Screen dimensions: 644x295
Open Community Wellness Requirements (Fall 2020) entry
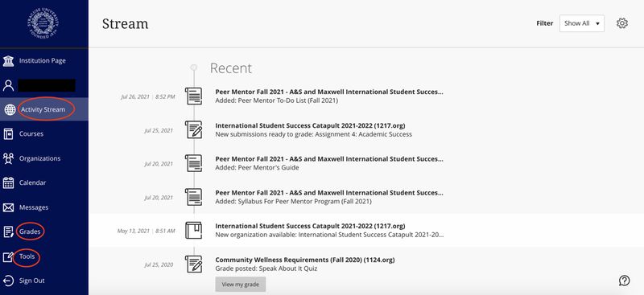pyautogui.click(x=305, y=260)
